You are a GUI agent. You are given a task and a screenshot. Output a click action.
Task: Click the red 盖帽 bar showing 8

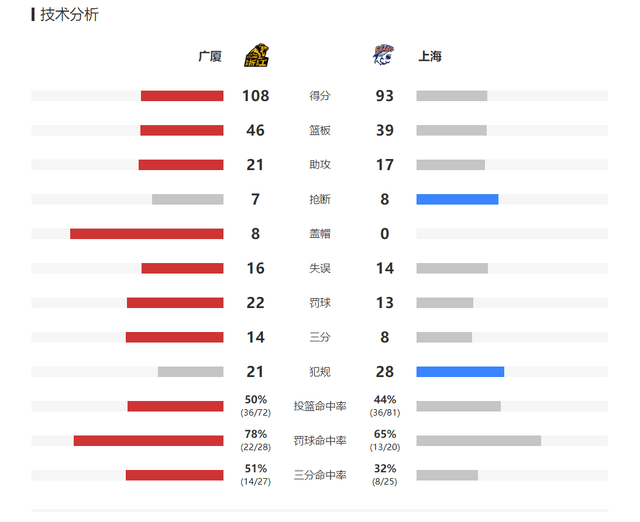pos(147,234)
